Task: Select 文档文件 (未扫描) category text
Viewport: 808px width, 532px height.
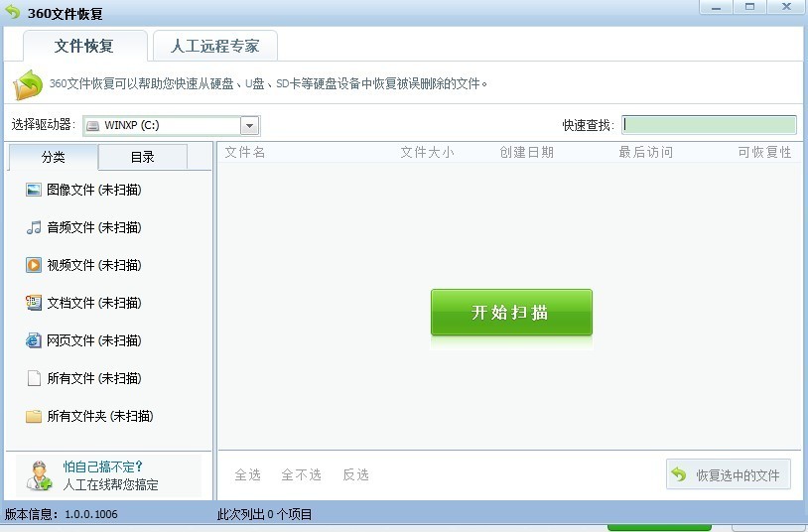Action: point(93,303)
